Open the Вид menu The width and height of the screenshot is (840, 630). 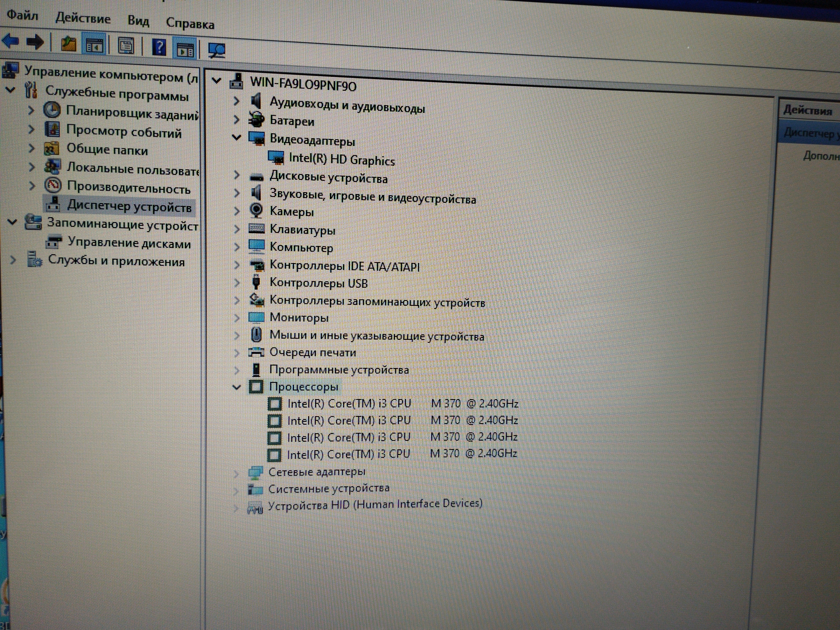coord(138,21)
